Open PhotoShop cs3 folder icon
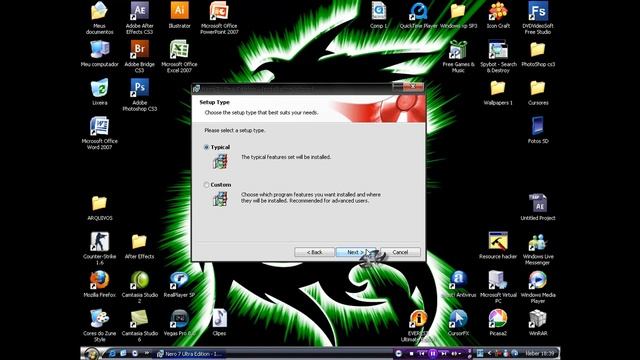Image resolution: width=640 pixels, height=360 pixels. (x=538, y=53)
